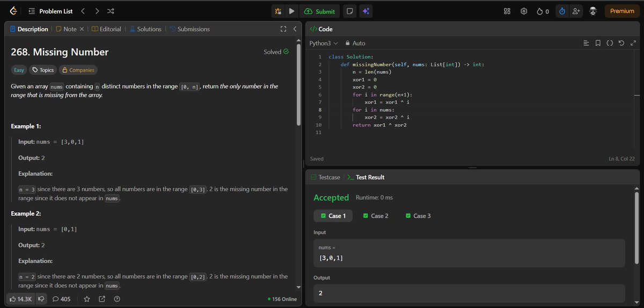
Task: Select the Case 1 result
Action: coord(333,216)
